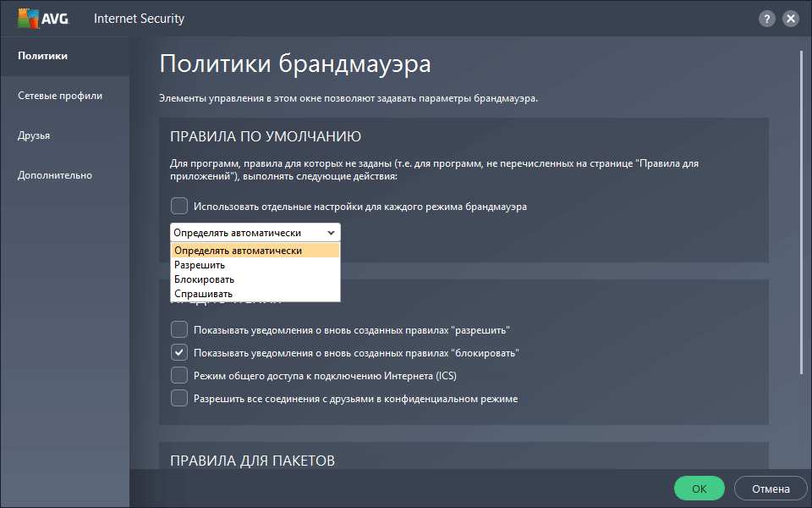The width and height of the screenshot is (812, 508).
Task: Close the Internet Security window
Action: coord(791,19)
